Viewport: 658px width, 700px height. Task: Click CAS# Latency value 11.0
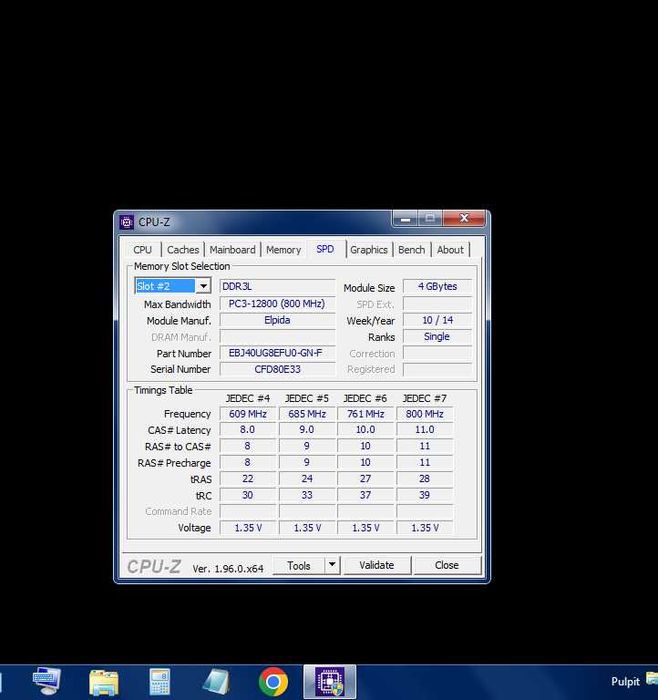pyautogui.click(x=425, y=429)
